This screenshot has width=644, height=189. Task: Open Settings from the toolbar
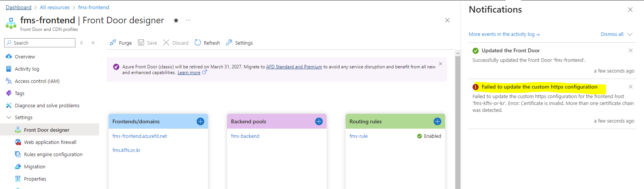pyautogui.click(x=239, y=43)
